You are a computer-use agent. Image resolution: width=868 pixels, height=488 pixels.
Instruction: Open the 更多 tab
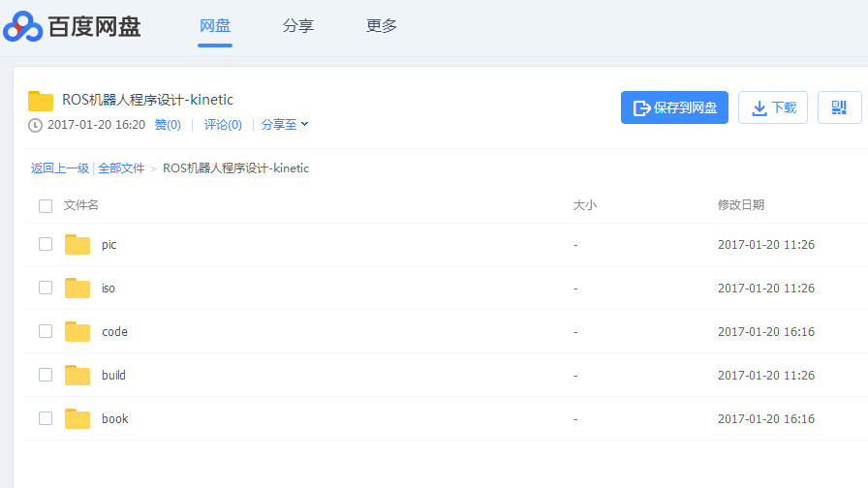[x=382, y=25]
